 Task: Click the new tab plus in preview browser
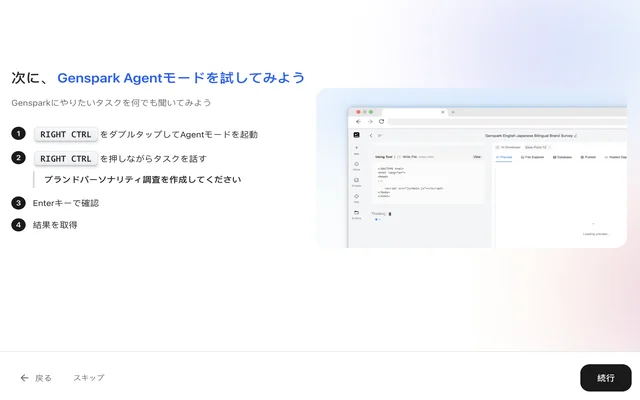point(453,112)
